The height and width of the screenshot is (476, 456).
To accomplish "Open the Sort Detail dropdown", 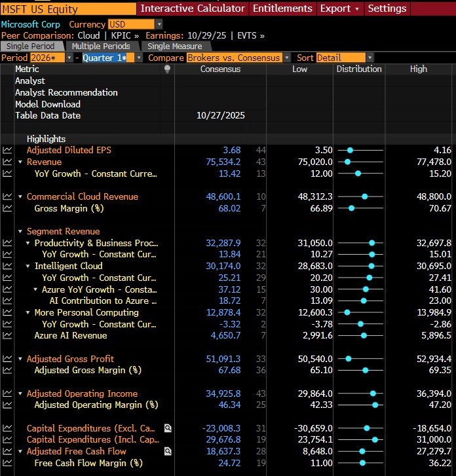I will pos(370,58).
